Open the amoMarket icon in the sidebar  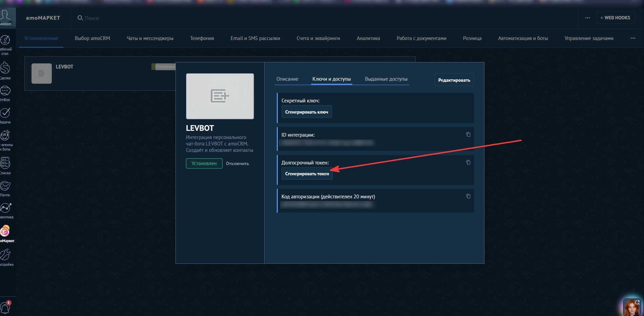click(5, 231)
